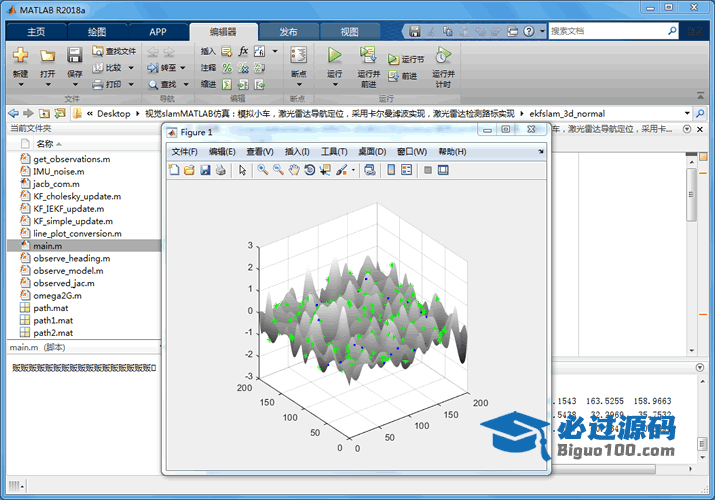Toggle the Insert Legend icon
This screenshot has width=715, height=500.
[x=406, y=170]
